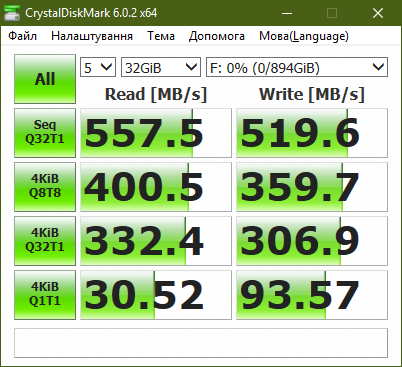
Task: Click the 4KiB Q8T8 read result 400.5
Action: coord(156,187)
